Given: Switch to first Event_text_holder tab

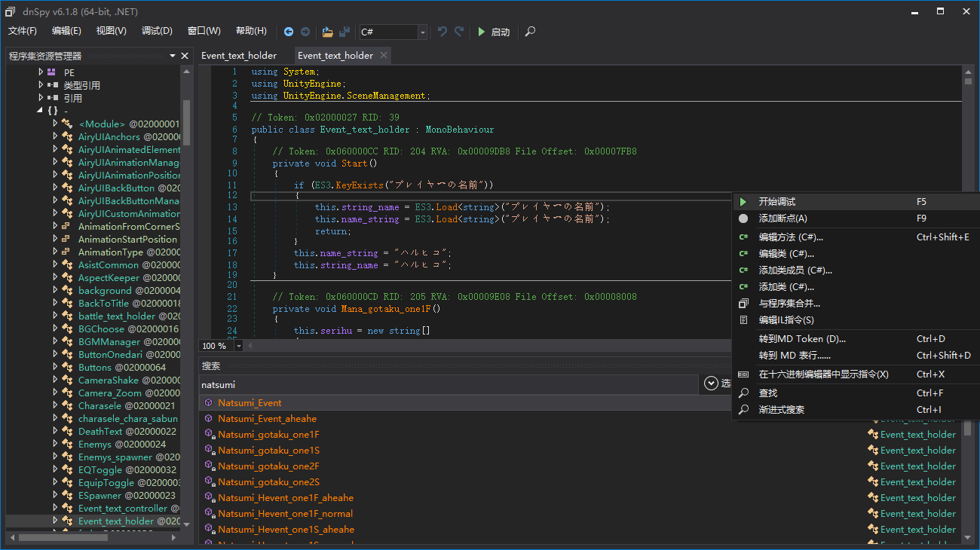Looking at the screenshot, I should coord(239,55).
